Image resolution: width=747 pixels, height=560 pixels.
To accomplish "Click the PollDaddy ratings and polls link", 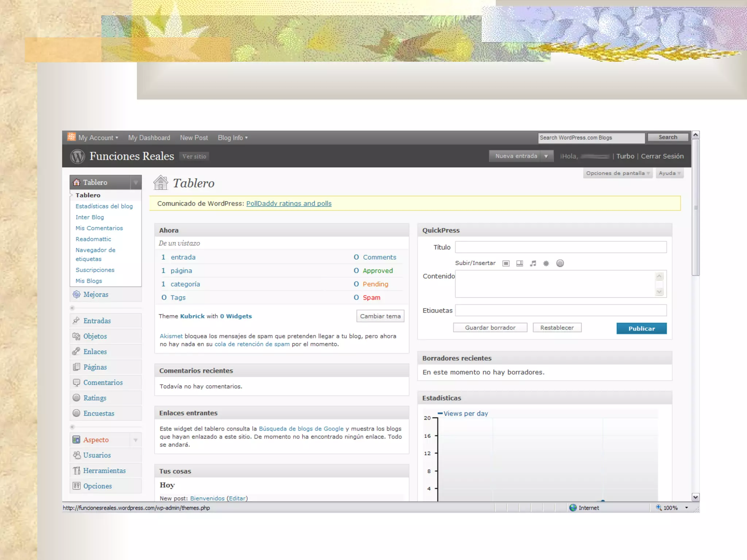I will coord(289,203).
